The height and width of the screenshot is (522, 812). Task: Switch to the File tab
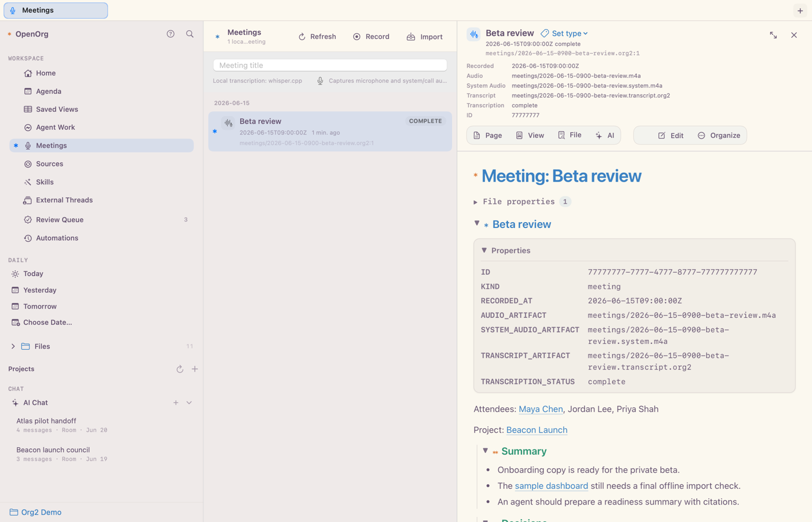coord(570,135)
